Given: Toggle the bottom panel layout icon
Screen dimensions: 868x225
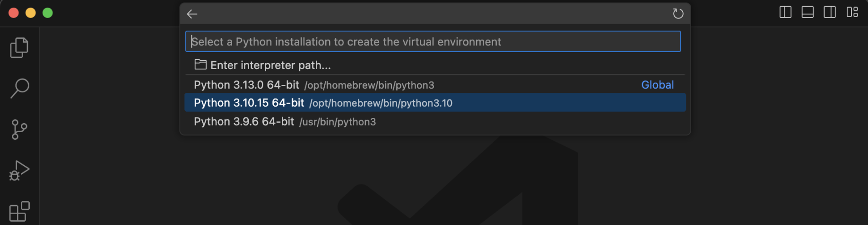Looking at the screenshot, I should [807, 12].
